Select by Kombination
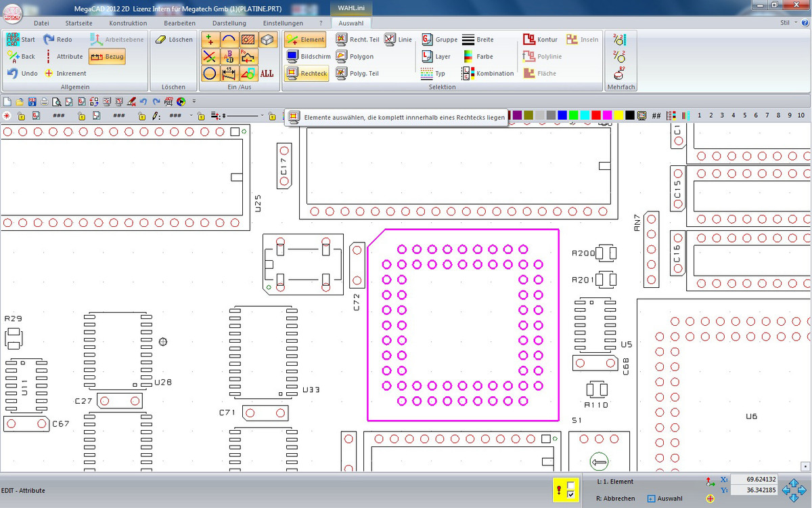Viewport: 812px width, 508px height. coord(489,73)
